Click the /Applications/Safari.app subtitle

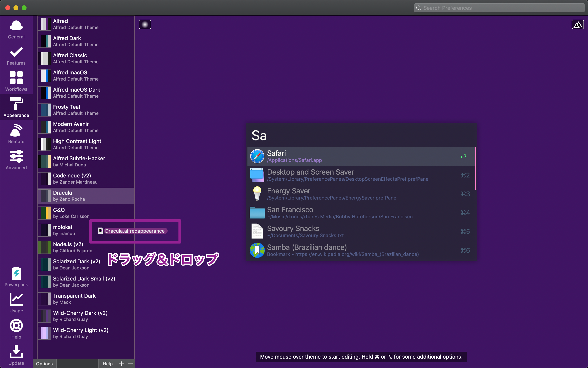294,160
